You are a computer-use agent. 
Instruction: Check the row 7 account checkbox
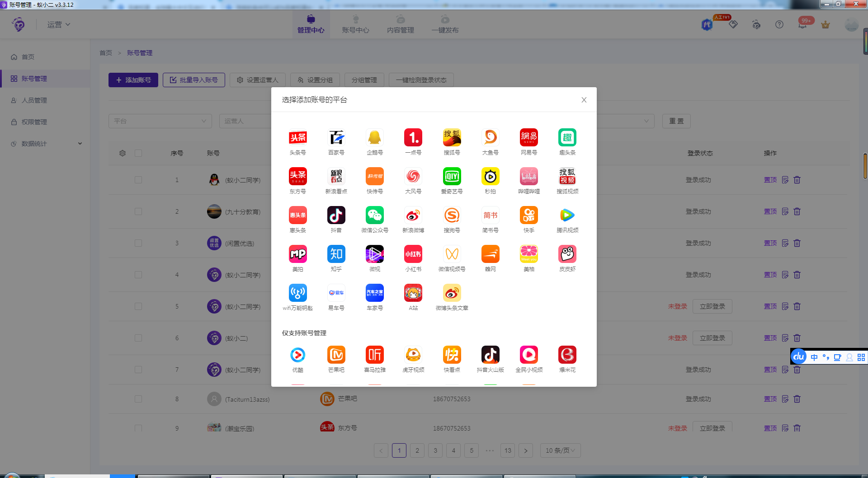tap(138, 370)
